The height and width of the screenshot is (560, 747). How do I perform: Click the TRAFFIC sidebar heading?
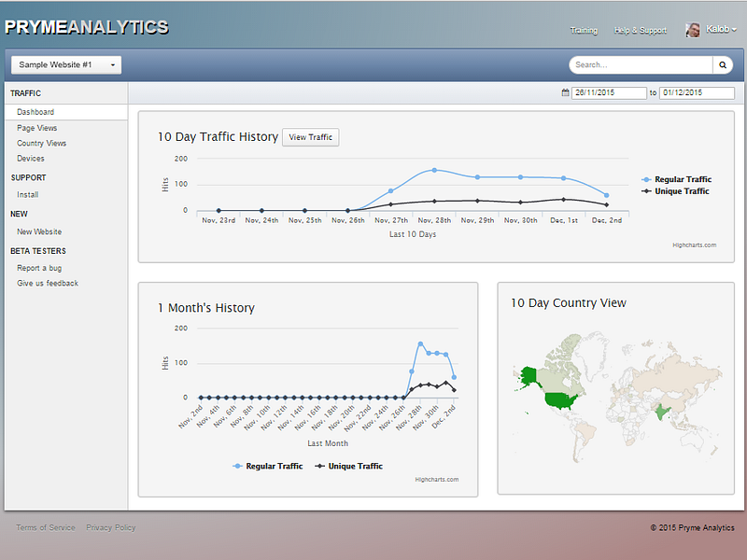[x=26, y=93]
